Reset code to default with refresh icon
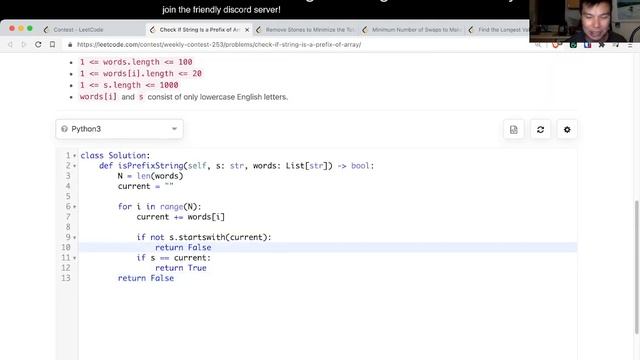Screen dimensions: 640x360 tap(540, 130)
